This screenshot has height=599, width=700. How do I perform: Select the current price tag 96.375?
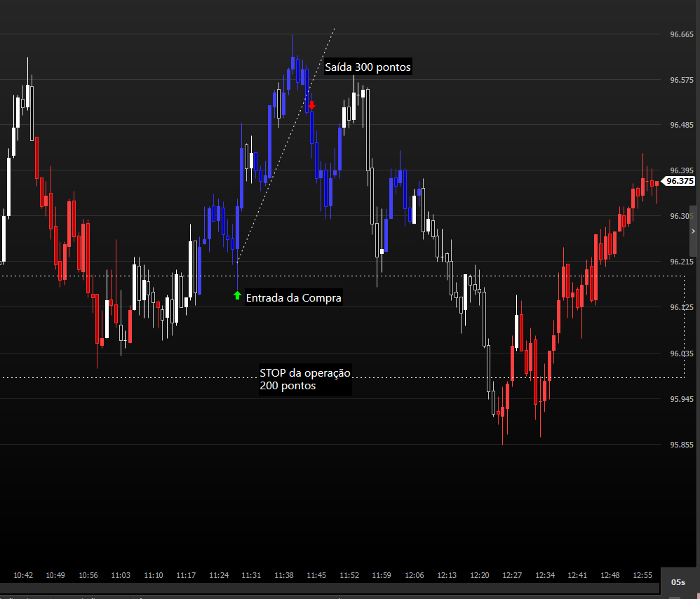678,181
